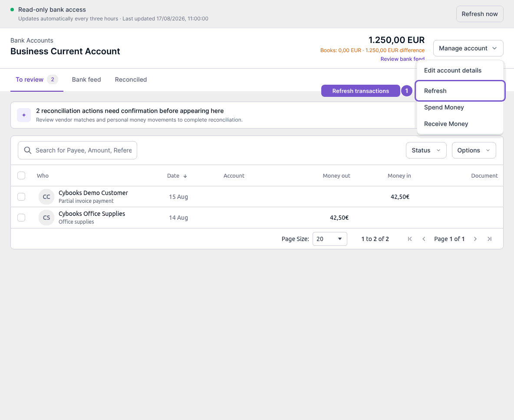Click the magnifier icon in the search box
The height and width of the screenshot is (420, 514).
coord(28,150)
